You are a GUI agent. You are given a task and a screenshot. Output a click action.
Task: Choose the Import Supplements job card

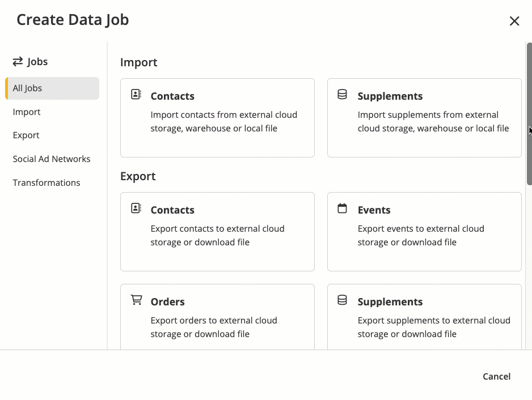click(424, 117)
